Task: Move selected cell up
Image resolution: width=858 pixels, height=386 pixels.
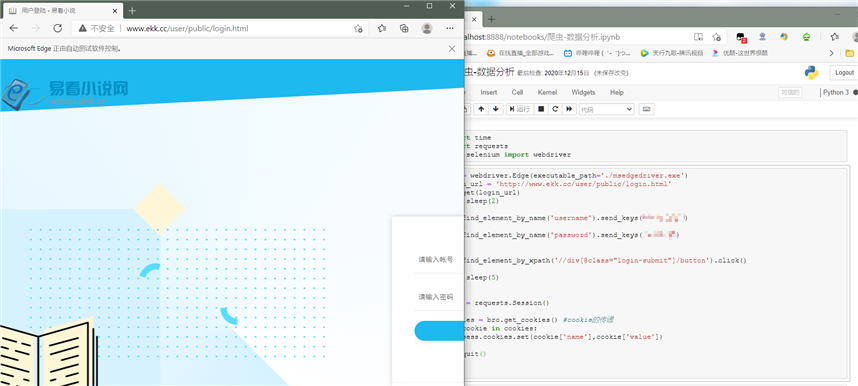Action: [x=481, y=109]
